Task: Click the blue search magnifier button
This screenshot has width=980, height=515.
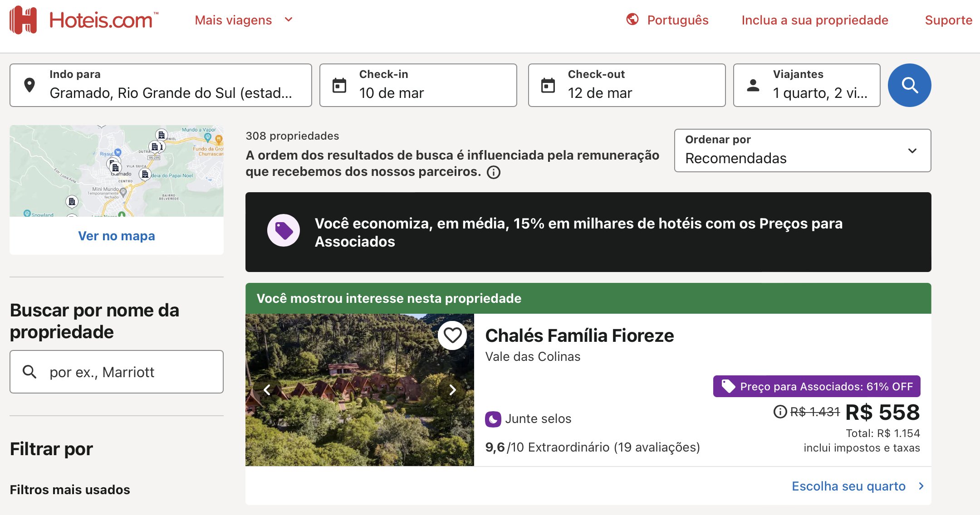Action: click(x=909, y=85)
